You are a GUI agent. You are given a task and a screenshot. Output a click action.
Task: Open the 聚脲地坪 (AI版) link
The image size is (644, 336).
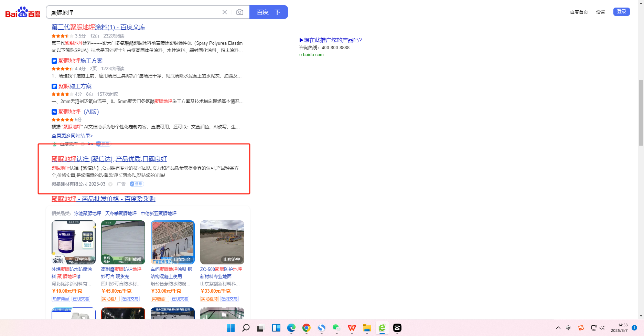pyautogui.click(x=79, y=112)
